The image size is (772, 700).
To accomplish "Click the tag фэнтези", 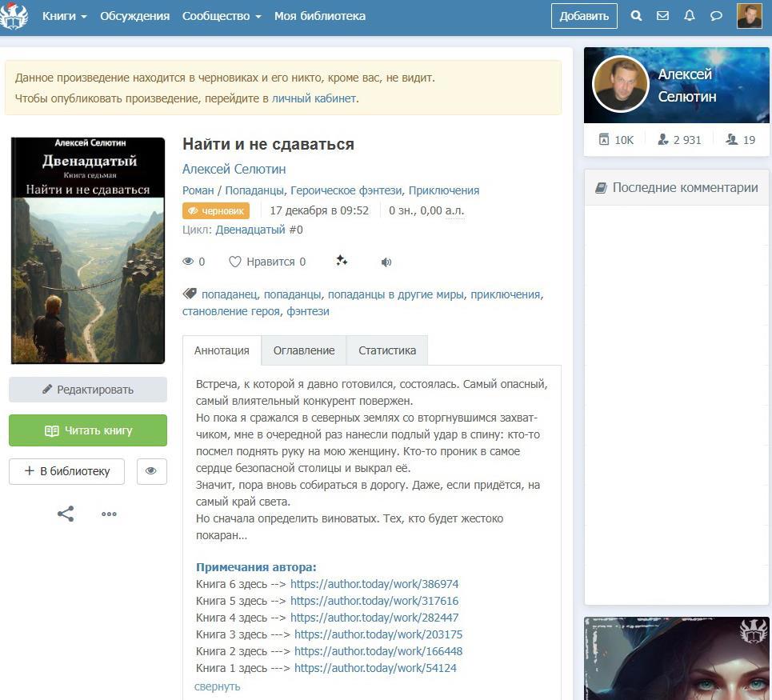I will click(308, 311).
